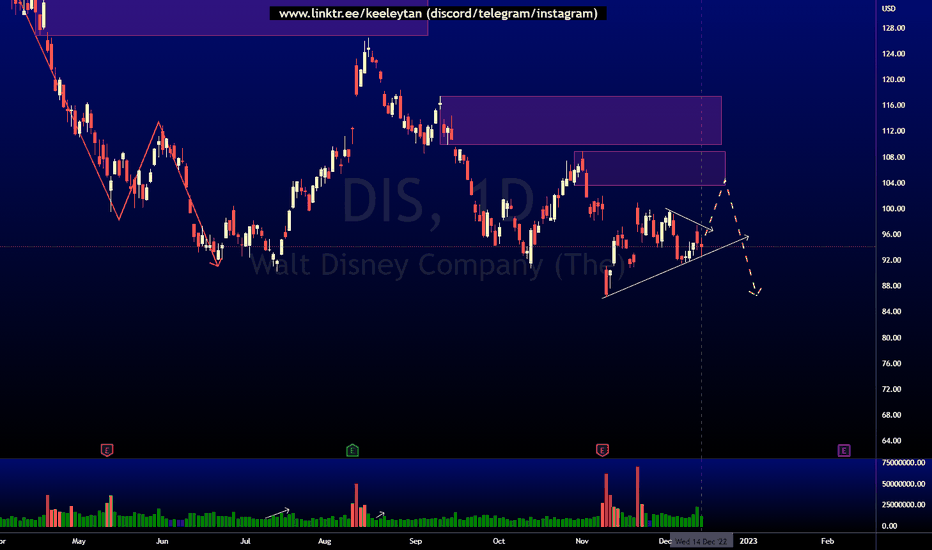The image size is (932, 550).
Task: Click the Feb label on time axis
Action: 827,541
